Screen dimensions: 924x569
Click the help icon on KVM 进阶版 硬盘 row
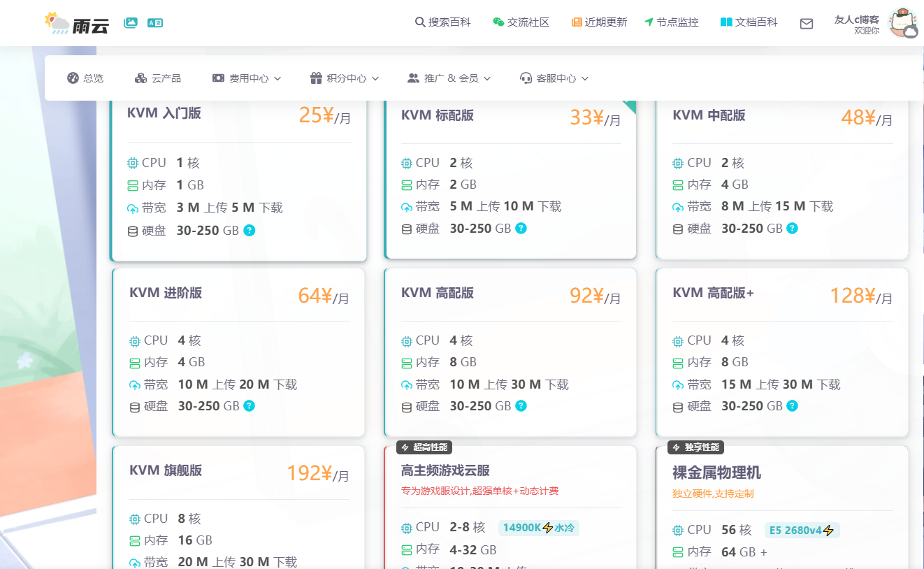point(250,405)
